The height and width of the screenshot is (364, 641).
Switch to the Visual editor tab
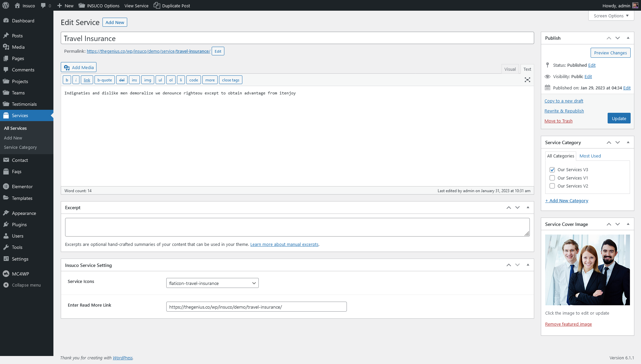[x=510, y=69]
